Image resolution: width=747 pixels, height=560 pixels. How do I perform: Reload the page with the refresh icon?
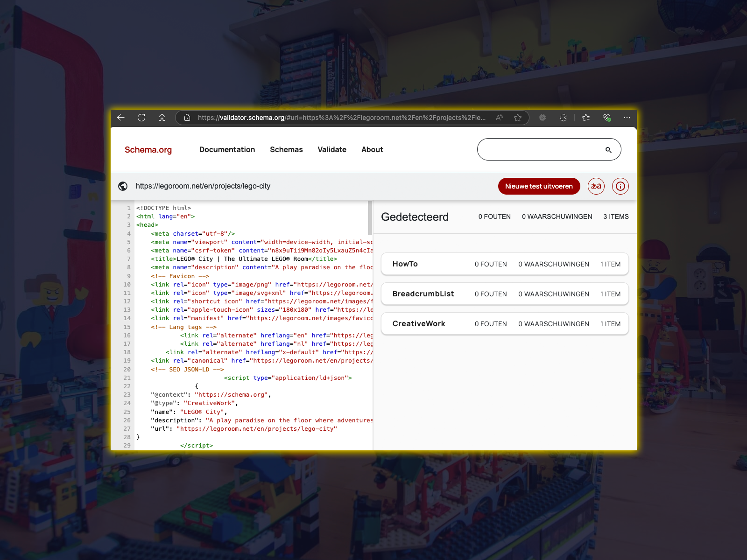point(141,118)
